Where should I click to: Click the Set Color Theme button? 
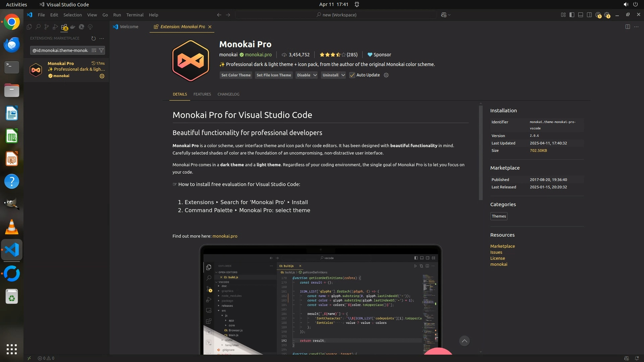[236, 75]
